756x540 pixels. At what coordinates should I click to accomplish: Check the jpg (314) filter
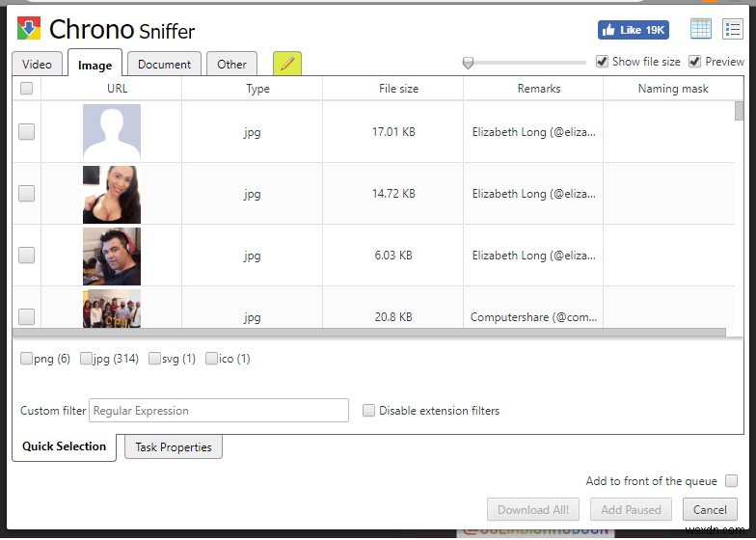[x=86, y=359]
